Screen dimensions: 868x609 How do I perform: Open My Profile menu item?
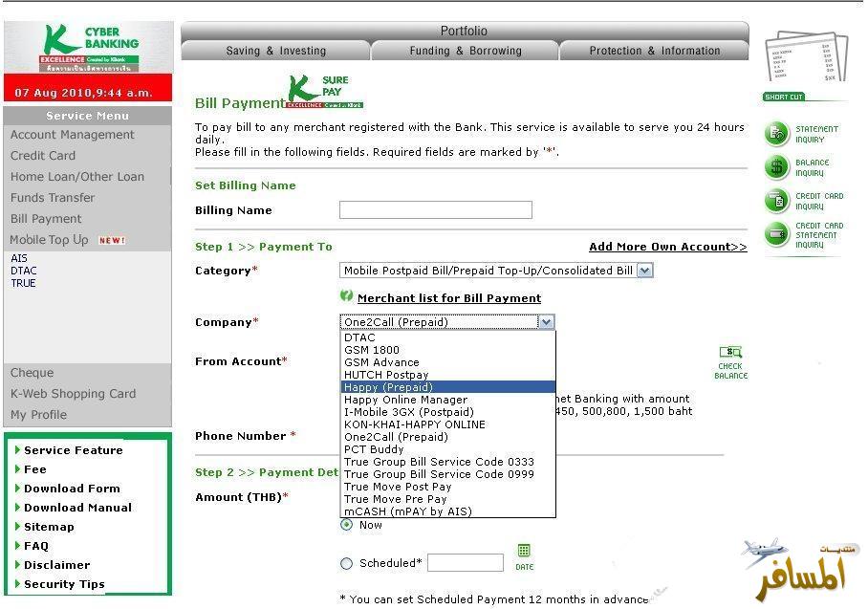click(38, 415)
